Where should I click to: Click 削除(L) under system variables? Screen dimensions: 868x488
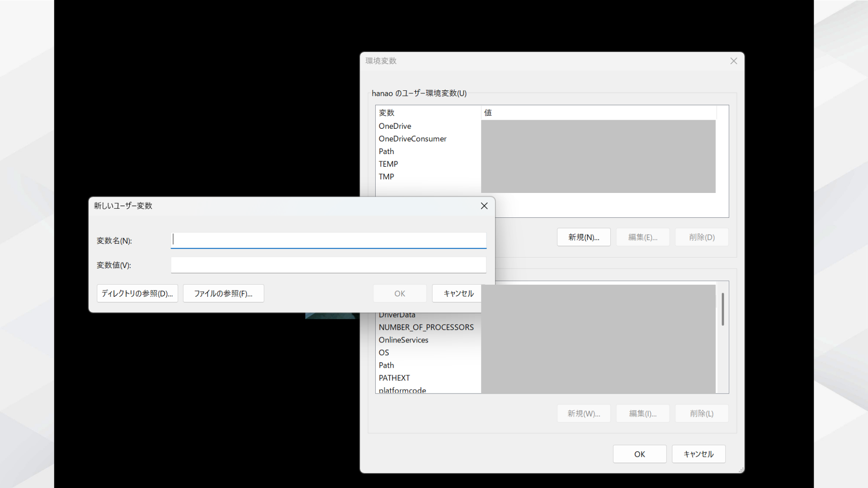coord(702,413)
